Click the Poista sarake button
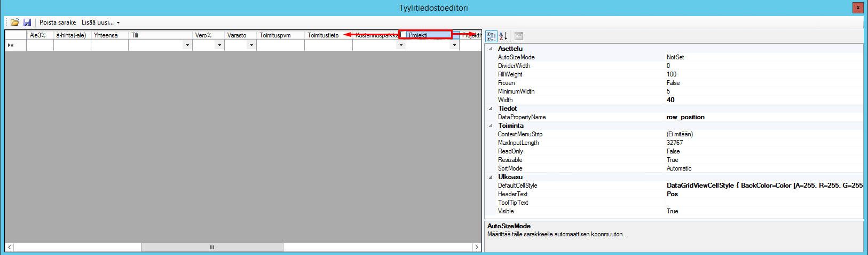The width and height of the screenshot is (868, 255). point(58,22)
